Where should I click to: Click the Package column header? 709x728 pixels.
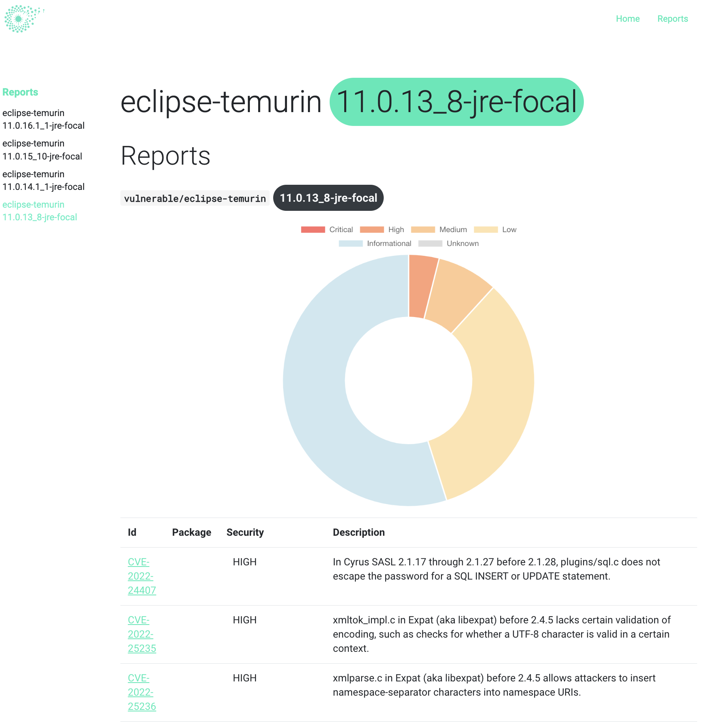pos(191,532)
